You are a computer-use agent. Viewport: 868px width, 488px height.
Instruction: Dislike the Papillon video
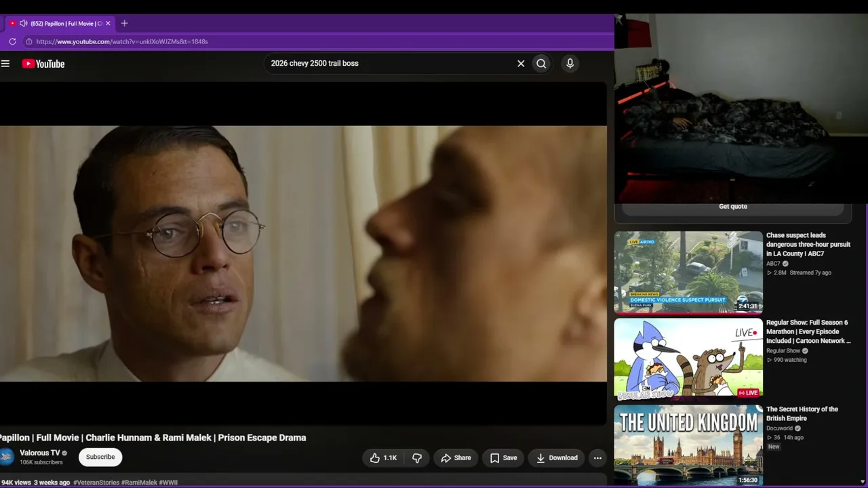(x=417, y=458)
